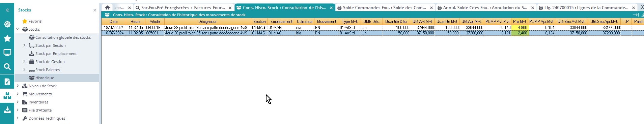Close the Annul. Solde Cdes Fou. tab

pos(533,8)
